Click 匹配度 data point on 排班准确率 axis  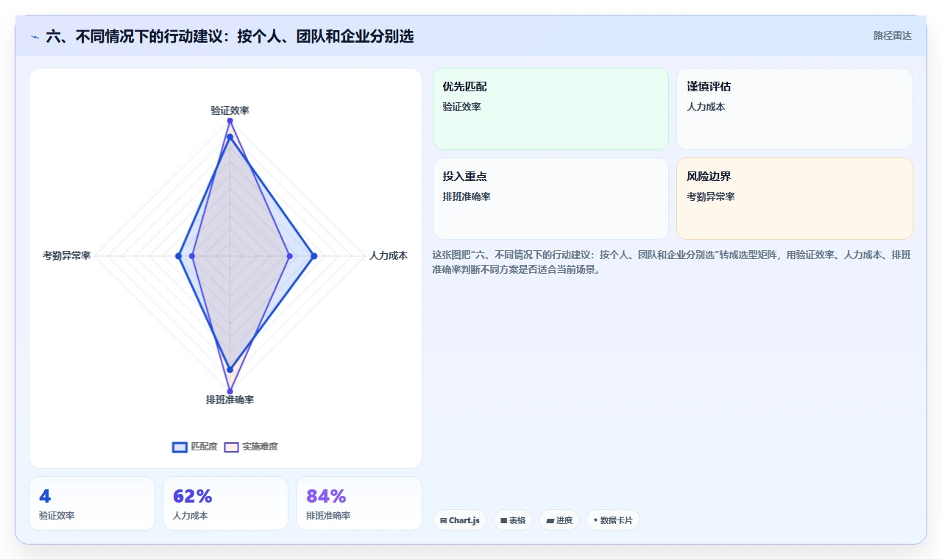coord(230,369)
